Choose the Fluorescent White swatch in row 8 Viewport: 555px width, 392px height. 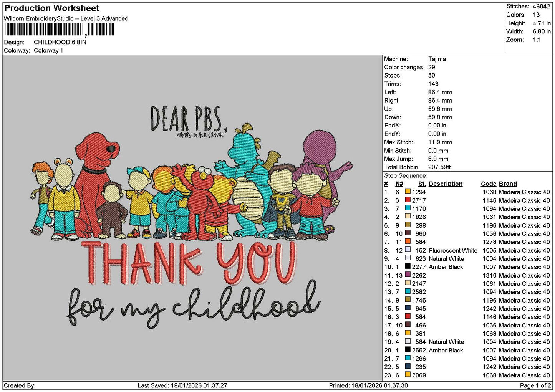coord(408,250)
